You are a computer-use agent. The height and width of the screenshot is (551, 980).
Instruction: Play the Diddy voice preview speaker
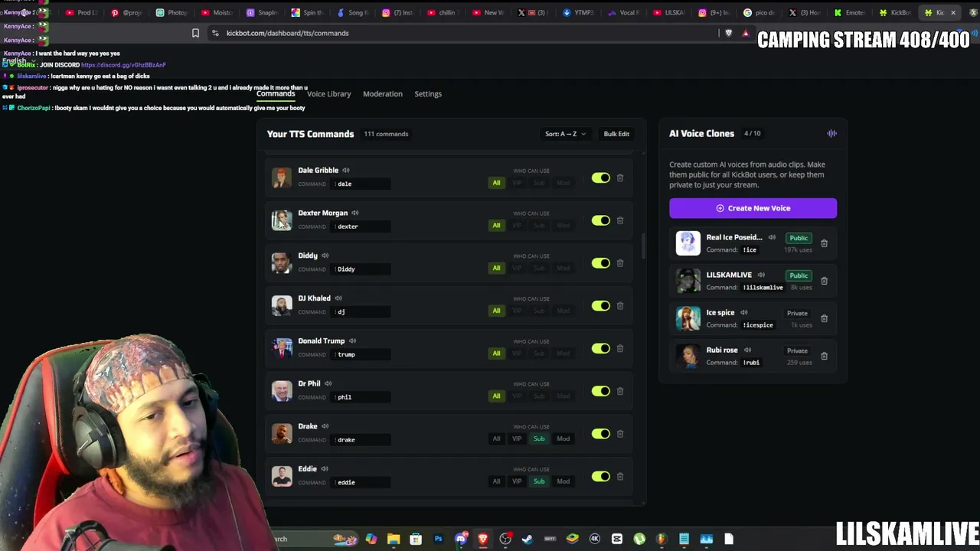point(325,256)
